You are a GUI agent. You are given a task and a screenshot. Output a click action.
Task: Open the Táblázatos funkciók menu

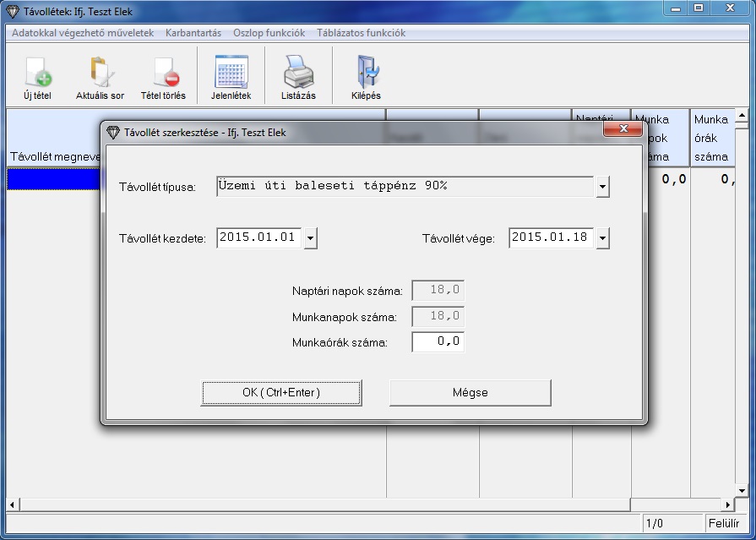tap(361, 33)
